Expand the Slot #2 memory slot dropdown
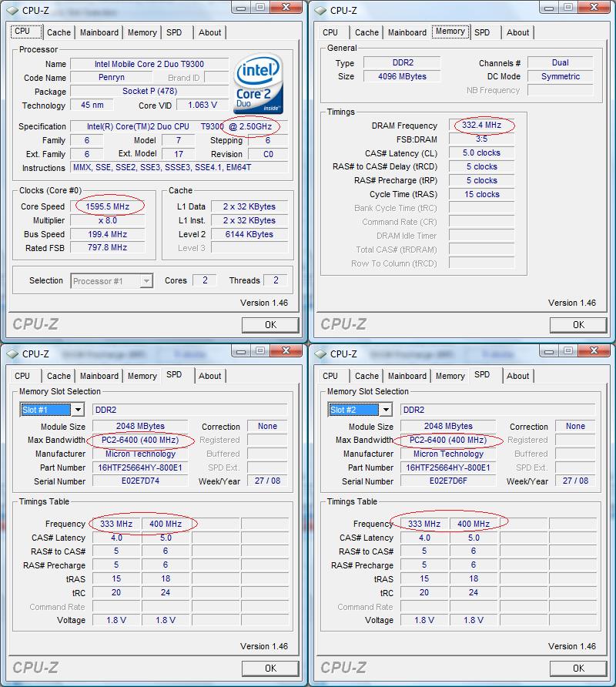 pyautogui.click(x=386, y=410)
